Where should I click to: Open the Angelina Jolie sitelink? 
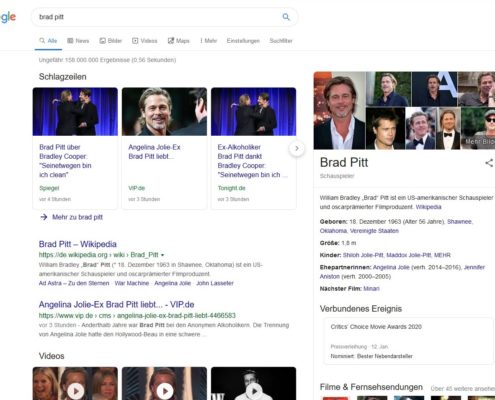click(172, 283)
